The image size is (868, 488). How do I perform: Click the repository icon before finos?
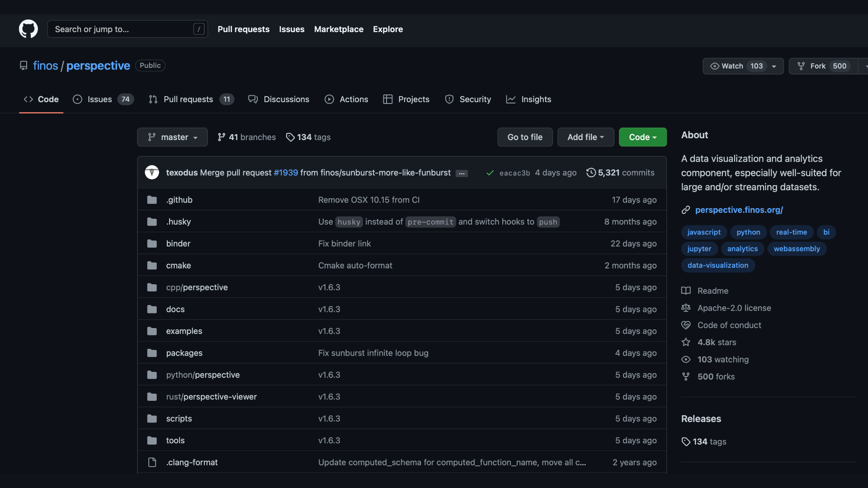coord(24,66)
